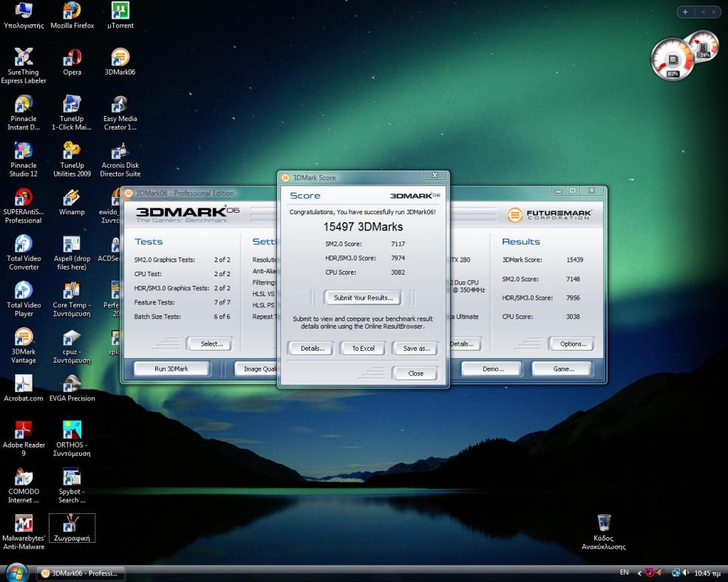Click the Game button in 3DMark06 window
Image resolution: width=728 pixels, height=582 pixels.
[563, 369]
